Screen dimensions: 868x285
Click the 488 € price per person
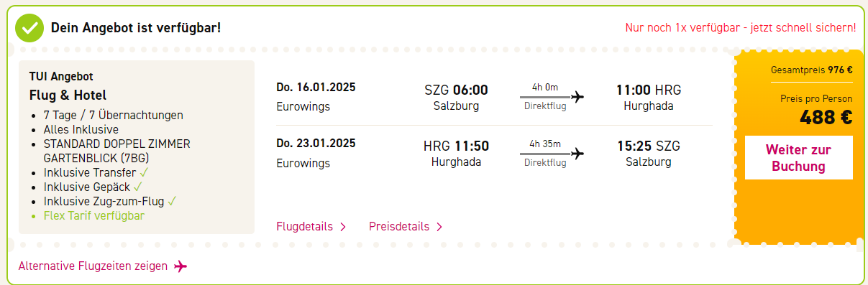tap(826, 117)
